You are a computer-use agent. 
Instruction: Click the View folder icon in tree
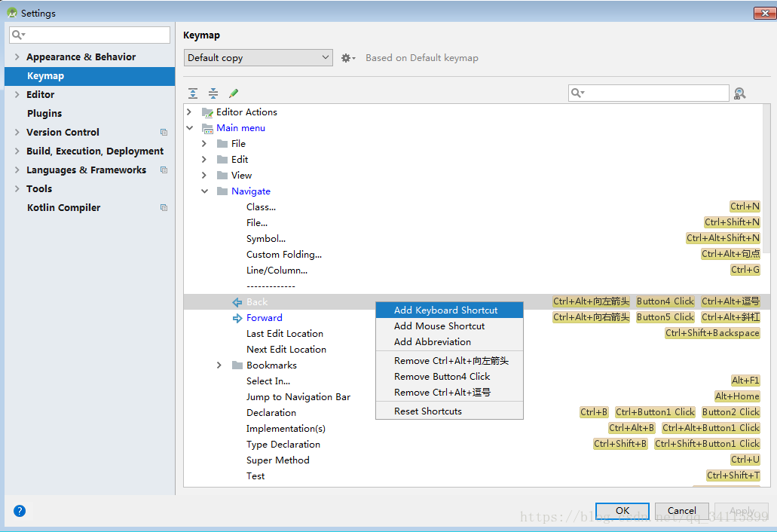pyautogui.click(x=222, y=176)
